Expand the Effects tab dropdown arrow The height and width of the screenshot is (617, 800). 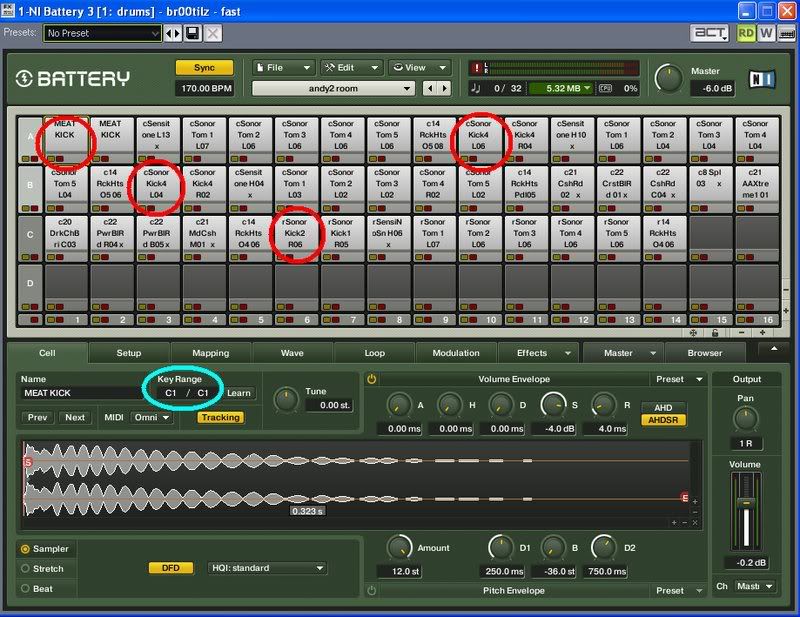coord(568,353)
